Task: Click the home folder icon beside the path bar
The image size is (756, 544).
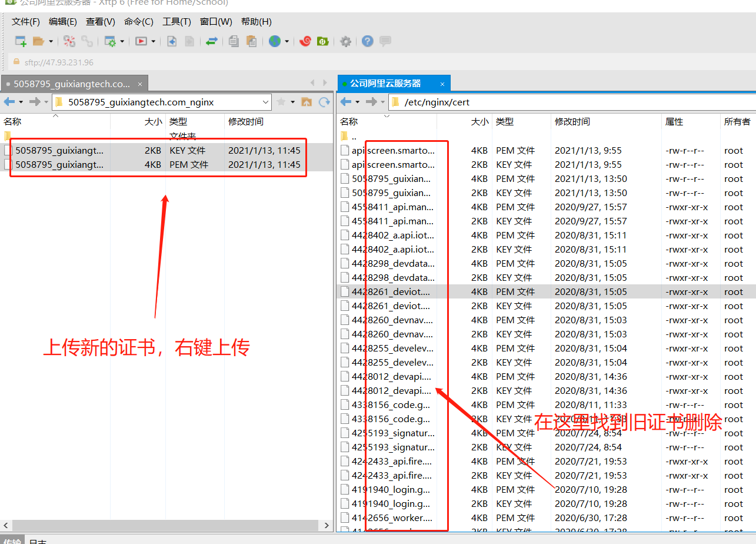Action: click(307, 101)
